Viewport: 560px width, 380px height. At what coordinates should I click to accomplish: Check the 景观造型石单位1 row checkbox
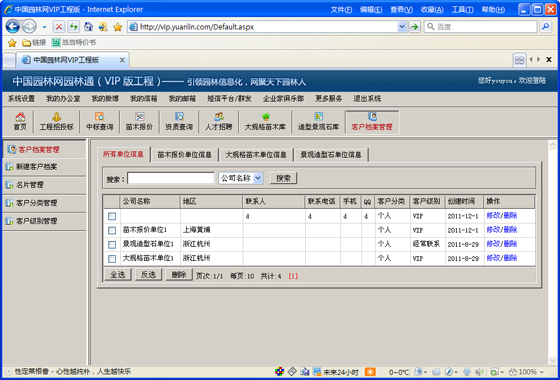[x=112, y=245]
